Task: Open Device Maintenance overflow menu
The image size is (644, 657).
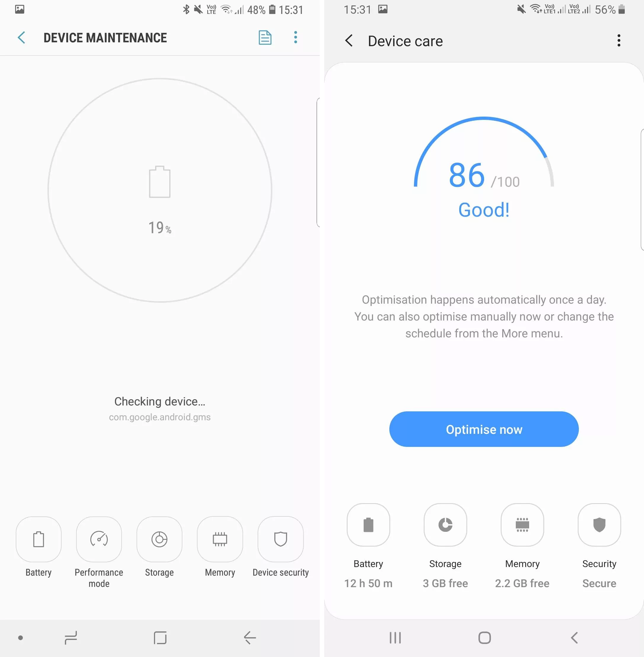Action: click(295, 37)
